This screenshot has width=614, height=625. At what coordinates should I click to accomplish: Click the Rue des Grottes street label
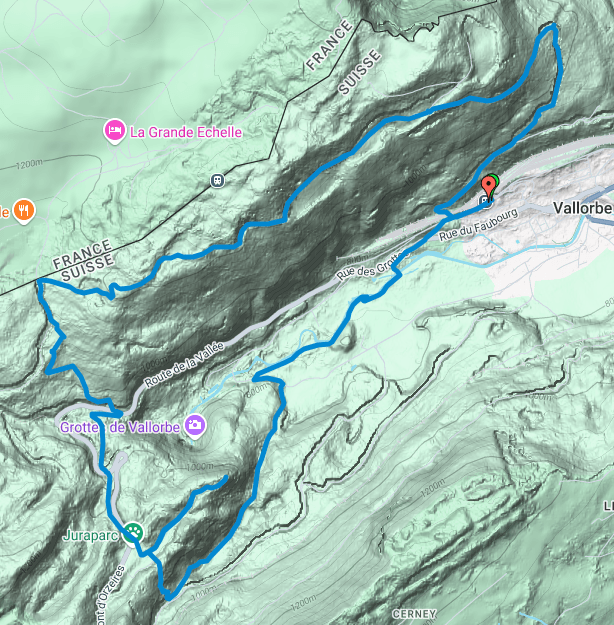point(372,266)
